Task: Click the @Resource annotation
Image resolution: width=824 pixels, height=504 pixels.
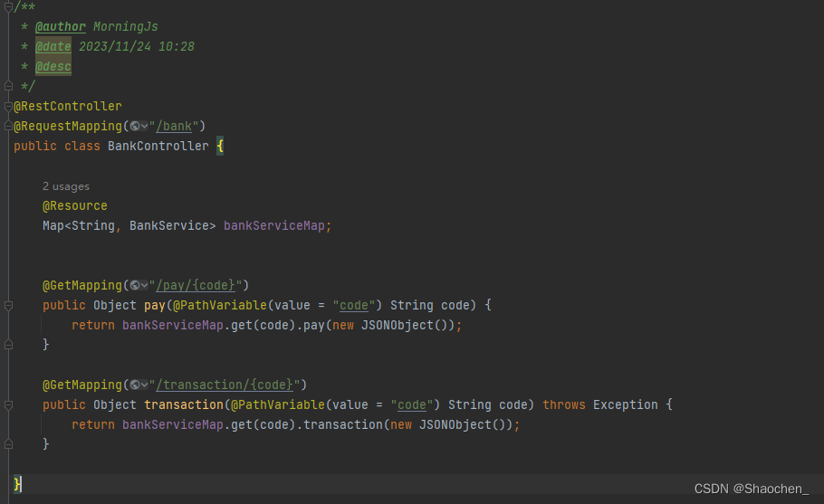Action: [x=74, y=205]
